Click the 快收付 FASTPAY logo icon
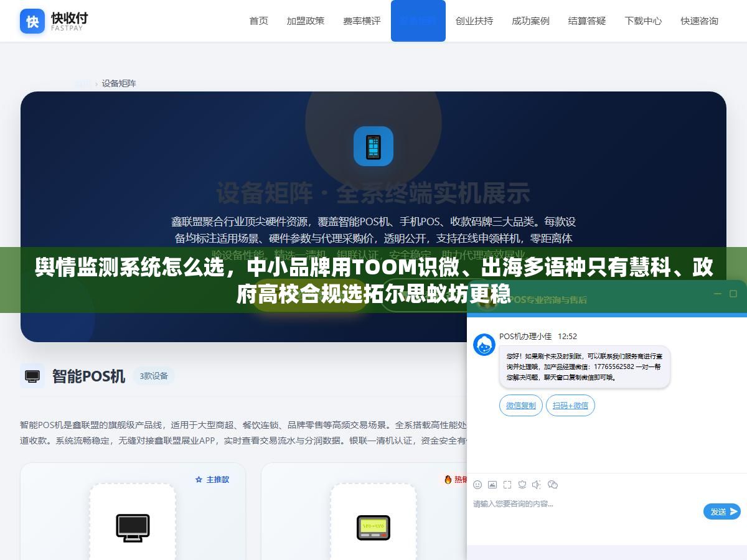The width and height of the screenshot is (747, 560). (x=32, y=21)
